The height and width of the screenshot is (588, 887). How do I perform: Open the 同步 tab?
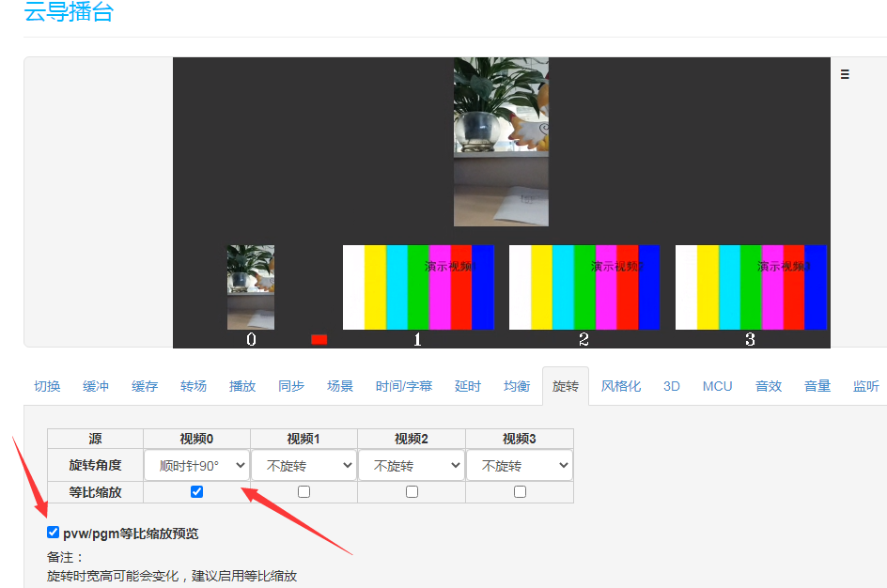291,386
